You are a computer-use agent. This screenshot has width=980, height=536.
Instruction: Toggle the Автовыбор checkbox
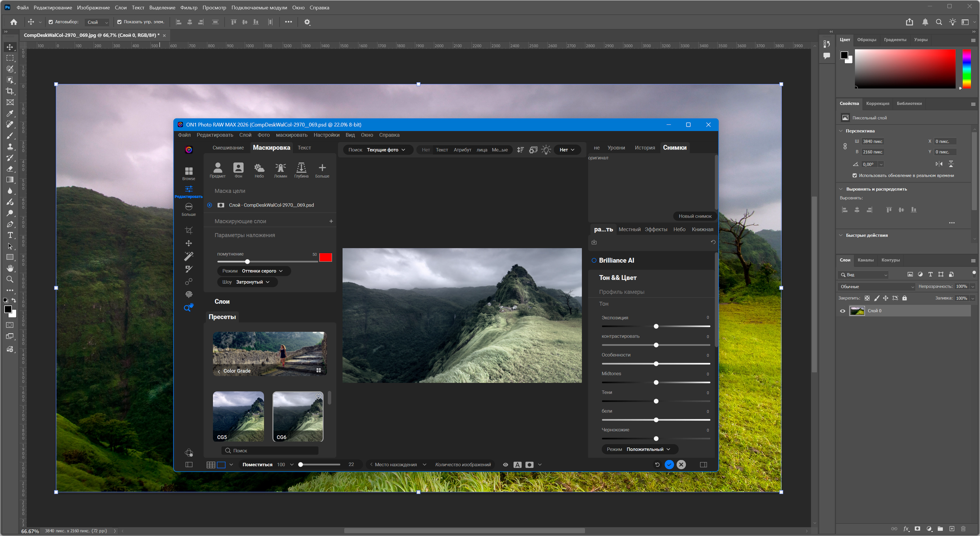coord(51,22)
